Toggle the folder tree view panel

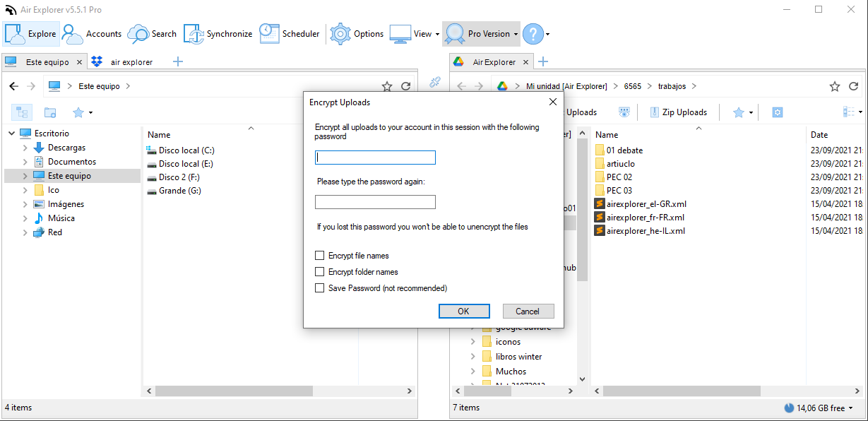click(x=22, y=112)
